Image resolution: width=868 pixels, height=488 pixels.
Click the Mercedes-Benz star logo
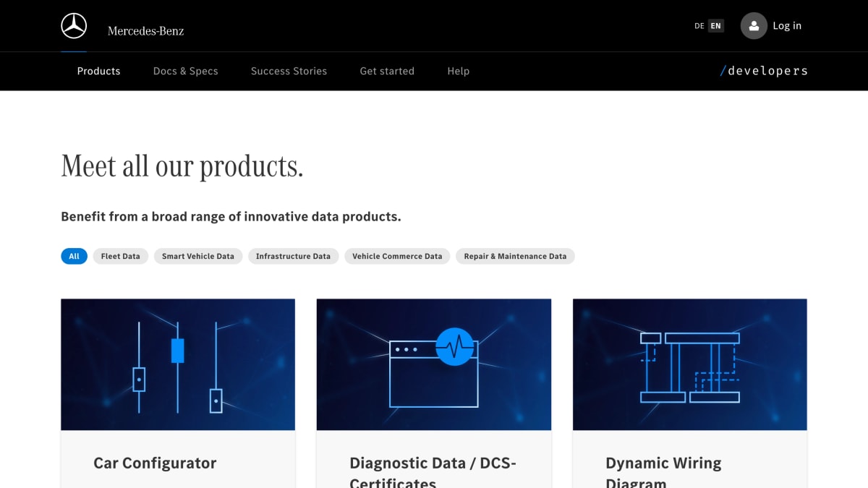(x=74, y=26)
